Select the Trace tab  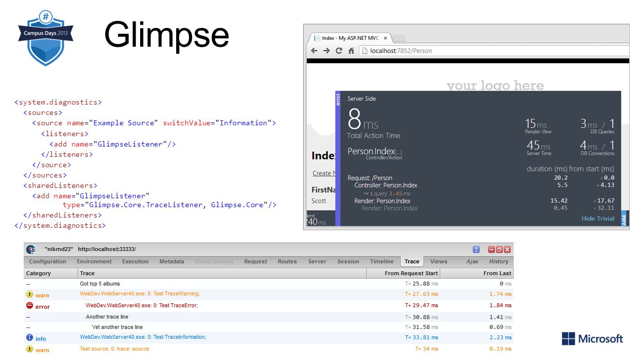(x=412, y=261)
